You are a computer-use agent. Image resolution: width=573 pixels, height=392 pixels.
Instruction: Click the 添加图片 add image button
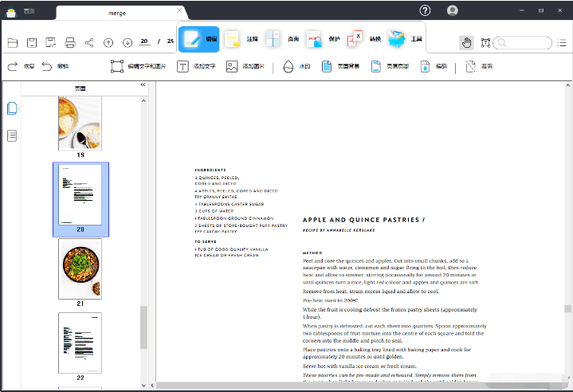[245, 67]
